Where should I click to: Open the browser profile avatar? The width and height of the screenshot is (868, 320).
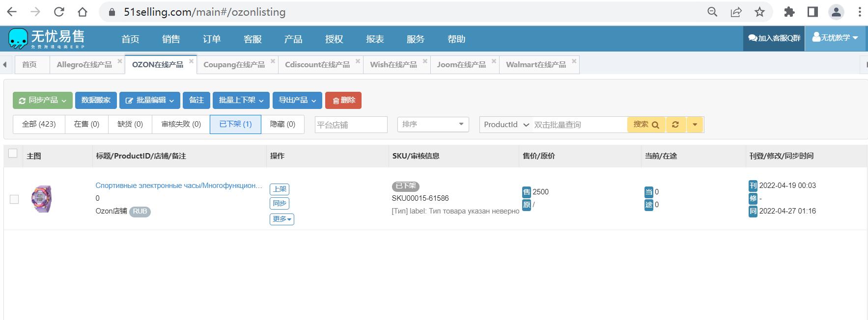click(x=836, y=12)
